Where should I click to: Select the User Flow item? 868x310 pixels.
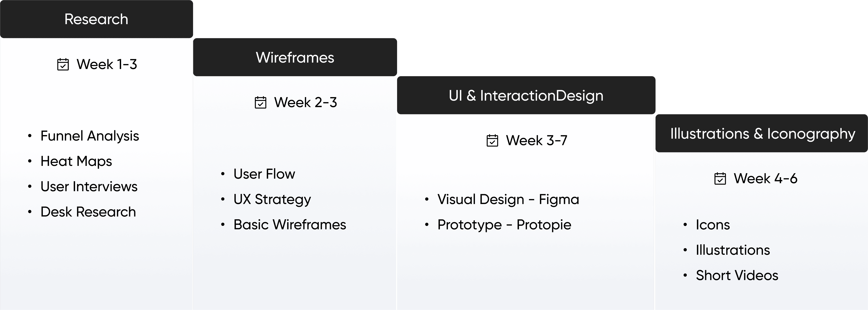click(264, 174)
